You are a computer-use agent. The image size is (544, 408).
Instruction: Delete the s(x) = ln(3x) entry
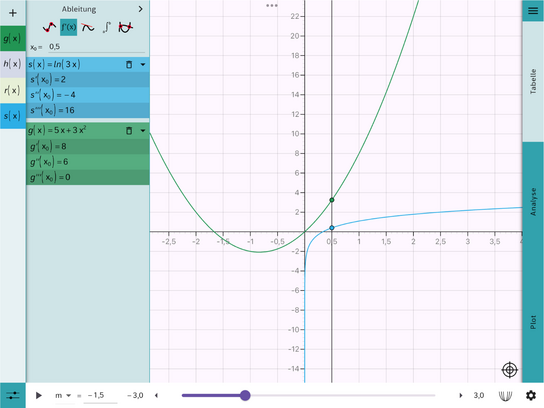129,65
